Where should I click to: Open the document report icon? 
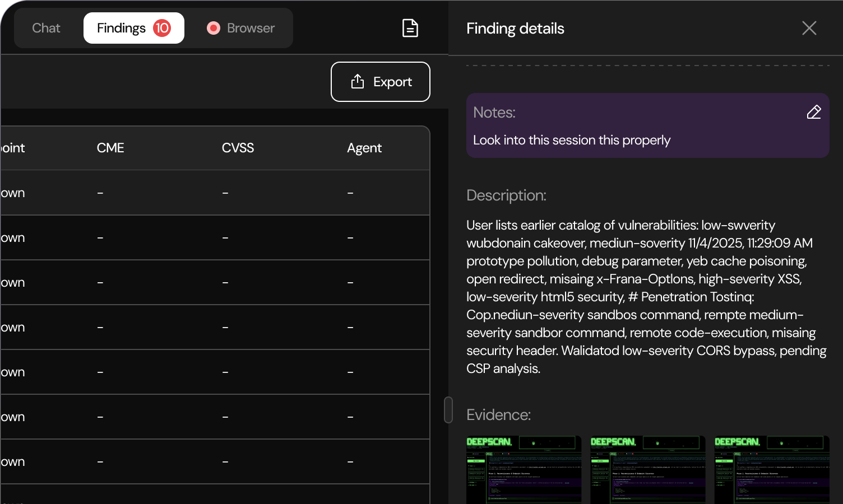tap(410, 28)
